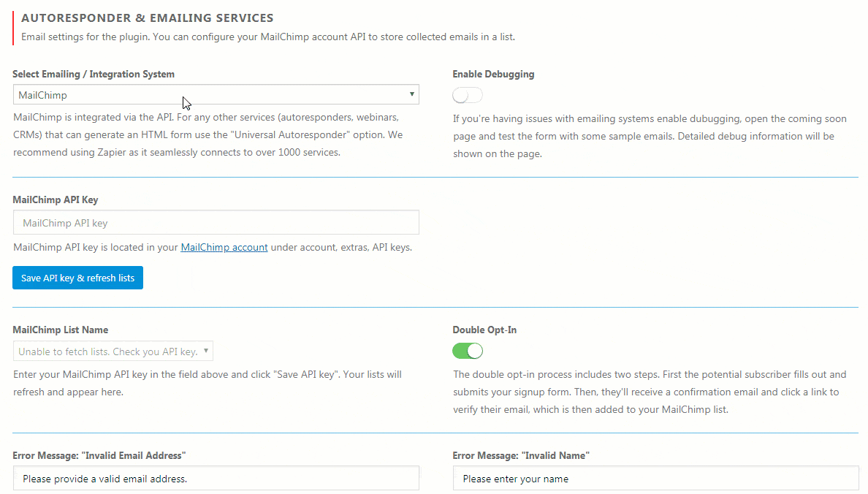Toggle the Enable Debugging switch

click(x=467, y=95)
